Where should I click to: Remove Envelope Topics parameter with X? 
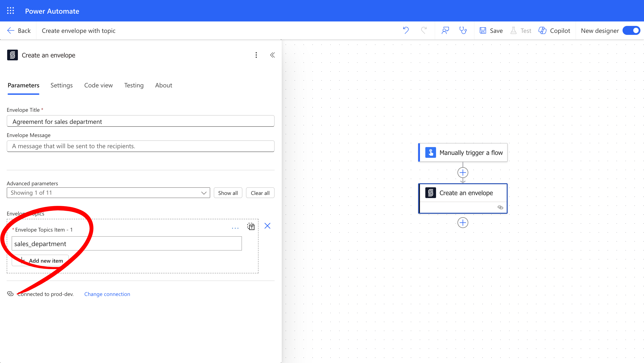[x=267, y=226]
